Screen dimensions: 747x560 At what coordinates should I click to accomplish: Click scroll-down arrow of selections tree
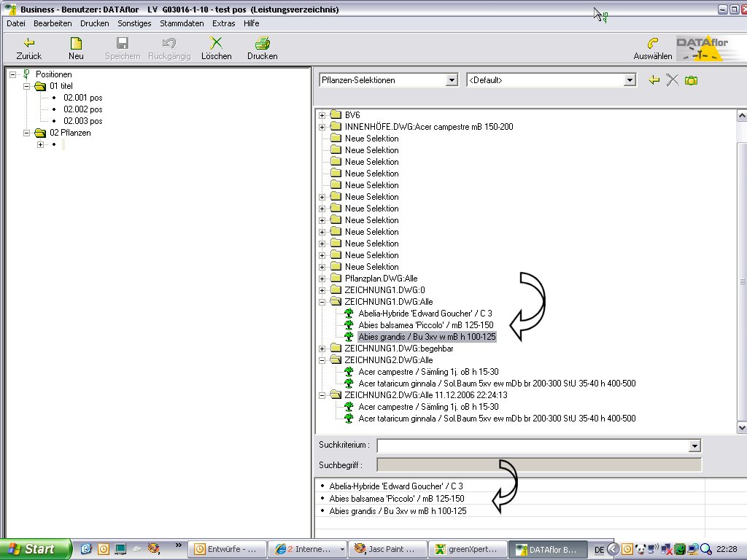pos(742,427)
